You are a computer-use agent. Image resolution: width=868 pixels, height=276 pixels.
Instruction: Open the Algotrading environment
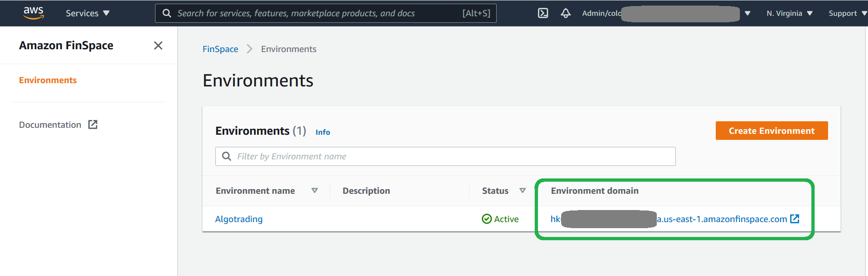239,219
